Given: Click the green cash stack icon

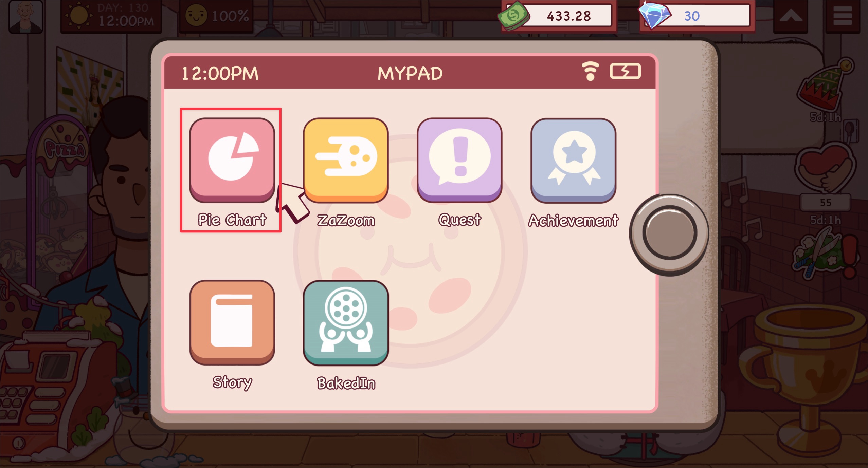Looking at the screenshot, I should (513, 16).
